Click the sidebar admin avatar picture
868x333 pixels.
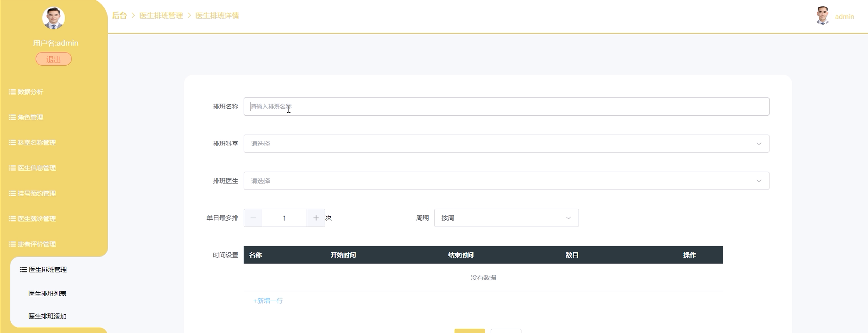tap(54, 18)
